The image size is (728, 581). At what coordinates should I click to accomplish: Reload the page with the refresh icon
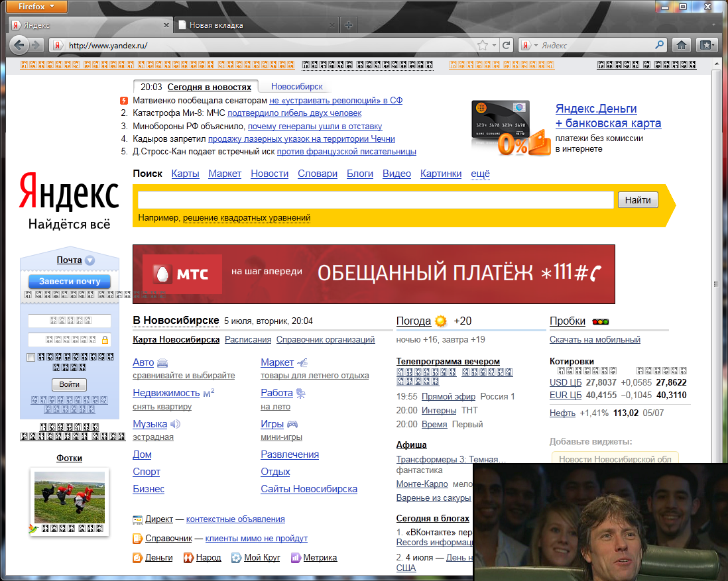pyautogui.click(x=506, y=45)
